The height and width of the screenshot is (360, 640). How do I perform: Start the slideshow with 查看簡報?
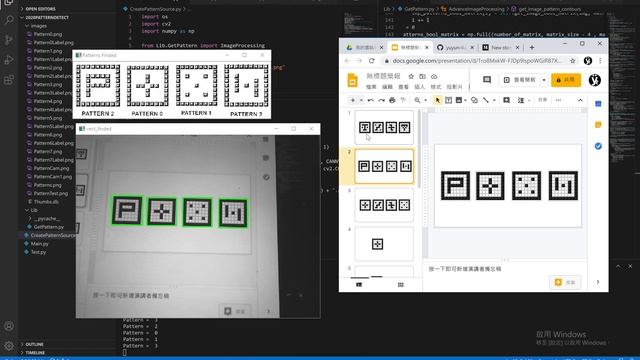tap(519, 80)
